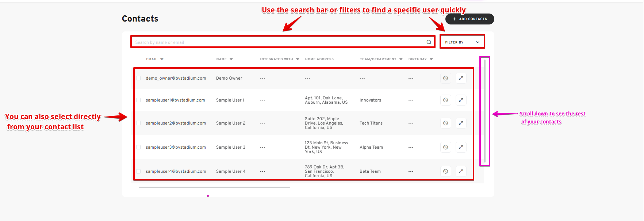Viewport: 644px width, 221px height.
Task: Open expand icon for Sample User 4
Action: coord(461,171)
